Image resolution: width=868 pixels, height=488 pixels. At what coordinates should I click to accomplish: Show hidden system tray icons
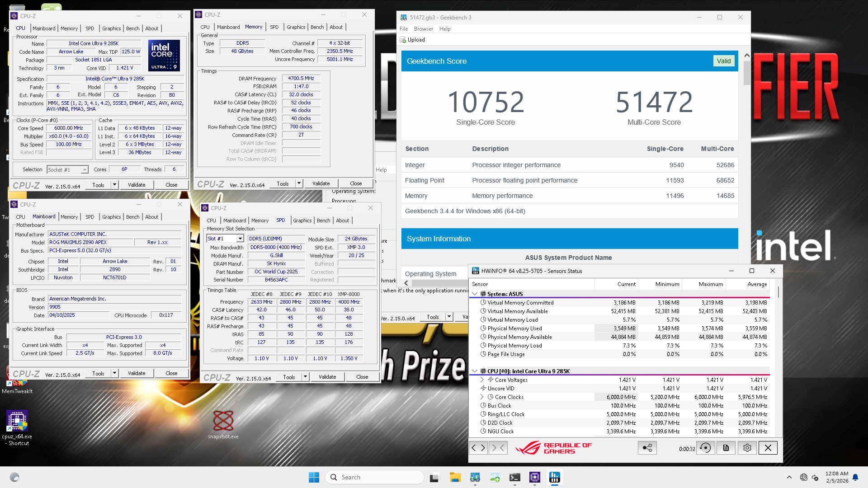click(x=789, y=477)
